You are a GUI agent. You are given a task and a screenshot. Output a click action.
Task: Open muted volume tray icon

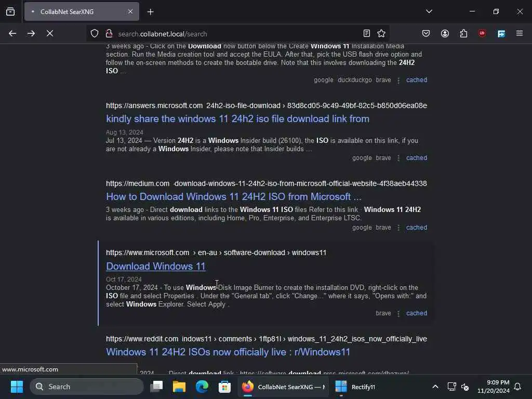(465, 387)
